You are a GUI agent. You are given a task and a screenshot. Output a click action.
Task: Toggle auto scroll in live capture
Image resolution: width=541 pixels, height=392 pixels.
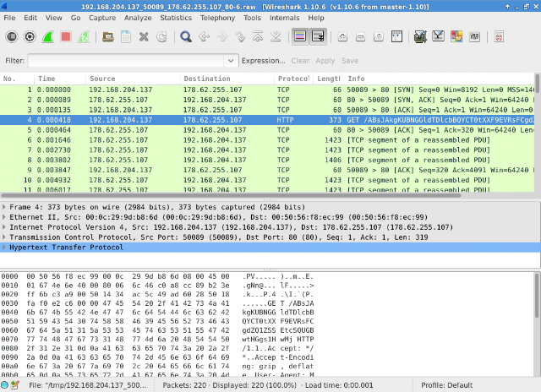318,36
